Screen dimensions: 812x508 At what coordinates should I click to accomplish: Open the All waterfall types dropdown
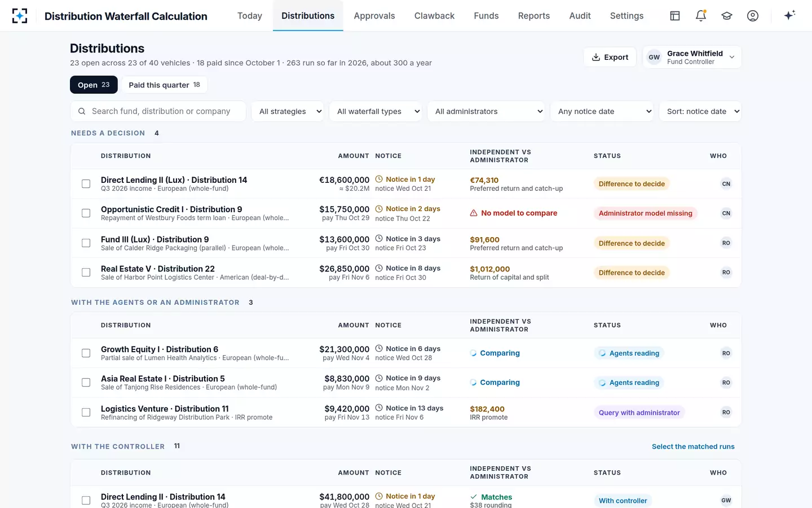click(376, 111)
